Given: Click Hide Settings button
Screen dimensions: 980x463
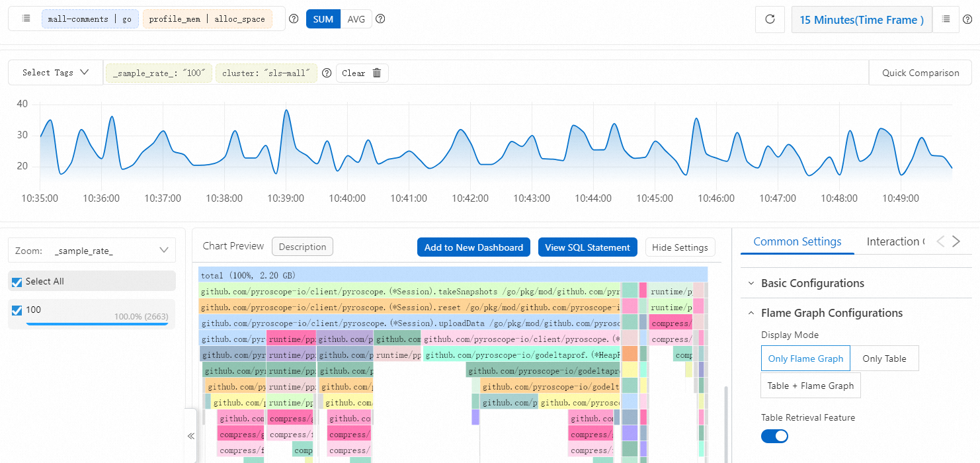Looking at the screenshot, I should tap(680, 247).
